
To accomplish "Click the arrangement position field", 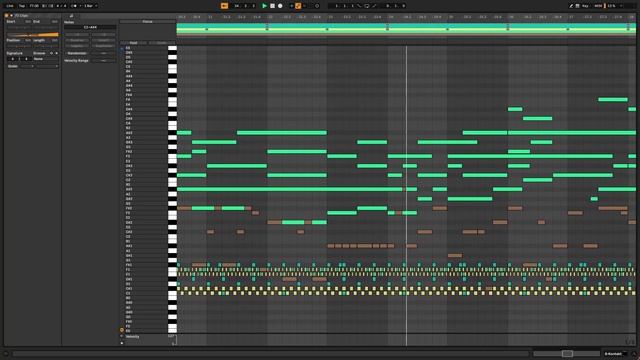I will (x=244, y=6).
